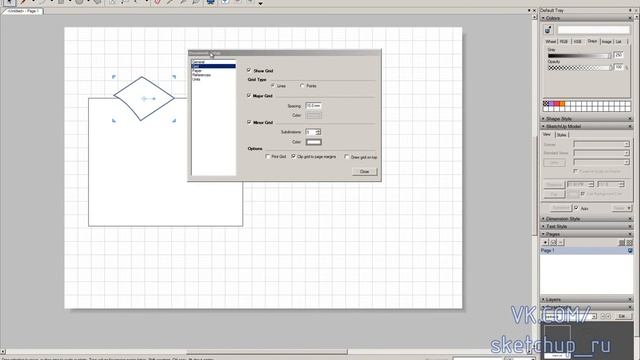Image resolution: width=640 pixels, height=360 pixels.
Task: Select Grid in the Document Setup list
Action: (213, 66)
